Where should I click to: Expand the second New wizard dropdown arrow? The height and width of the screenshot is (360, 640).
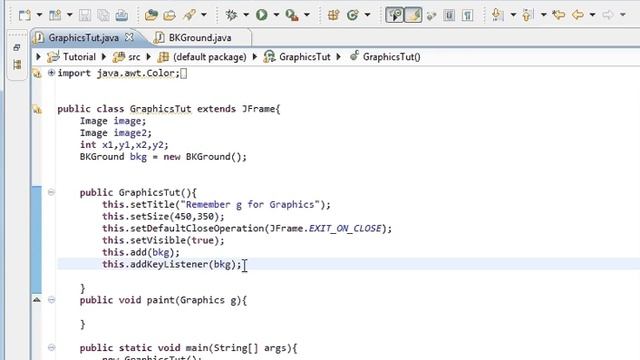tap(70, 15)
